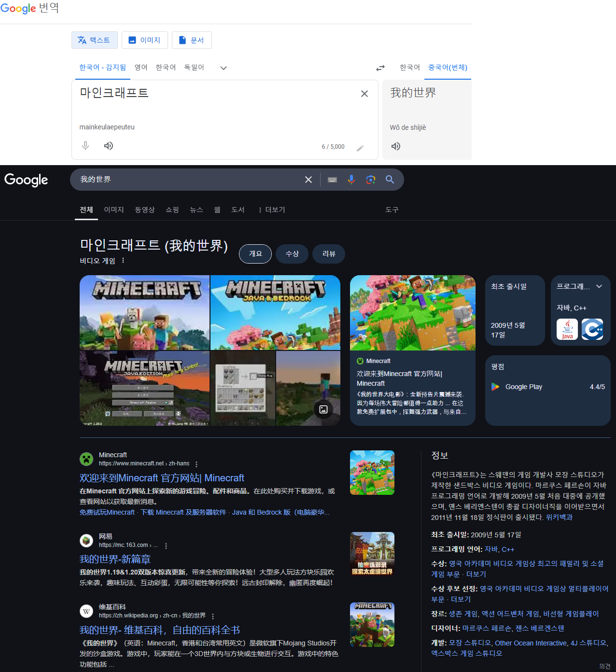Switch to the 이미지 search results tab
Image resolution: width=616 pixels, height=672 pixels.
(114, 210)
